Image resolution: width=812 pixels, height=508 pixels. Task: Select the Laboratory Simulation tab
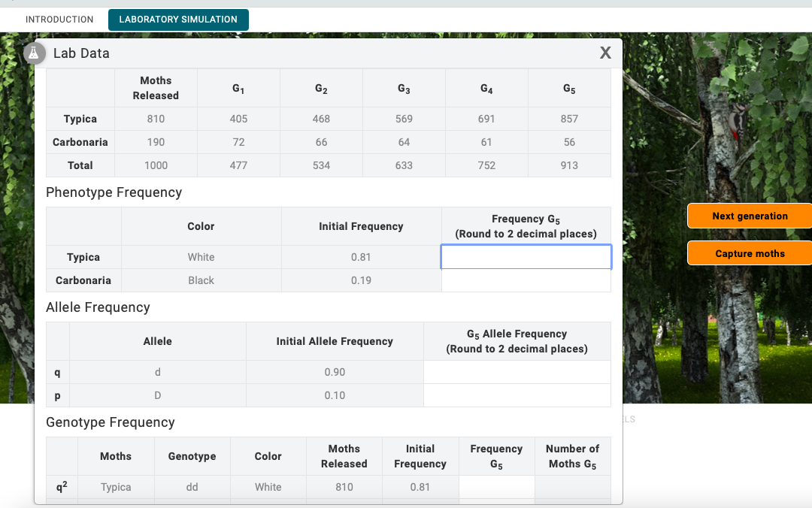[177, 20]
